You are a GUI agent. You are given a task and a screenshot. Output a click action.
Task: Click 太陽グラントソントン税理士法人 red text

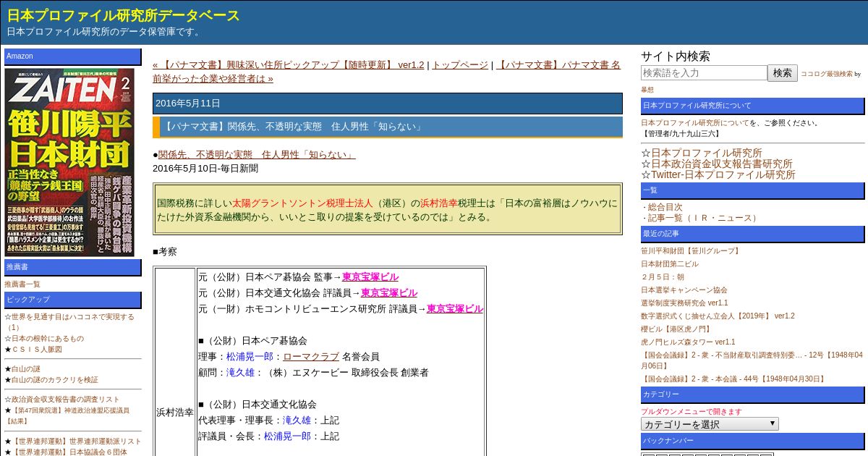point(302,203)
